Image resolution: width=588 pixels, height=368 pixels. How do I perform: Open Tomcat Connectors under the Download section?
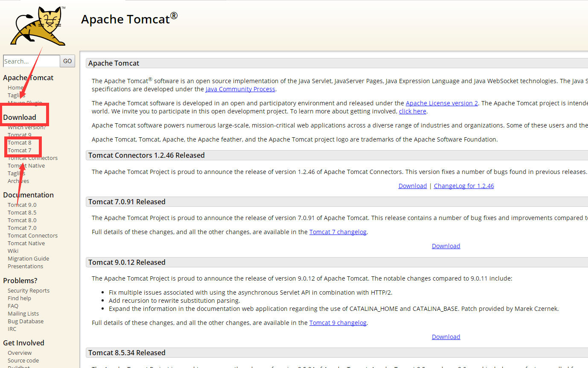32,158
